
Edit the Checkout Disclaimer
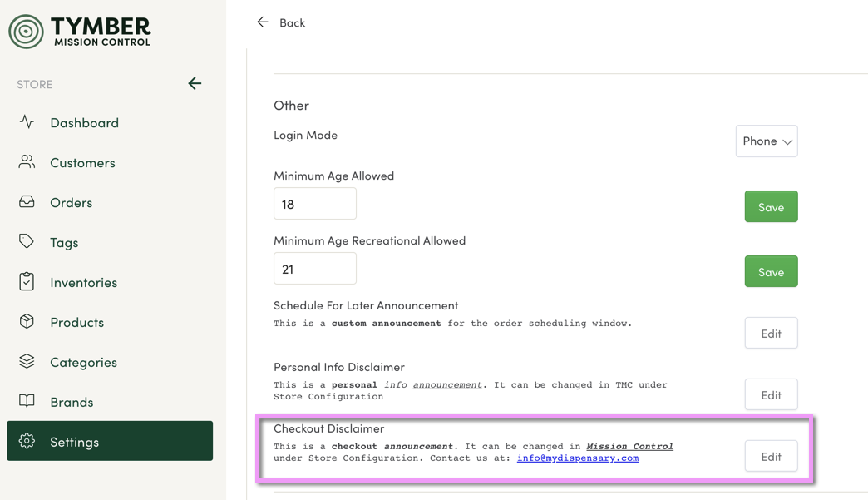point(770,457)
